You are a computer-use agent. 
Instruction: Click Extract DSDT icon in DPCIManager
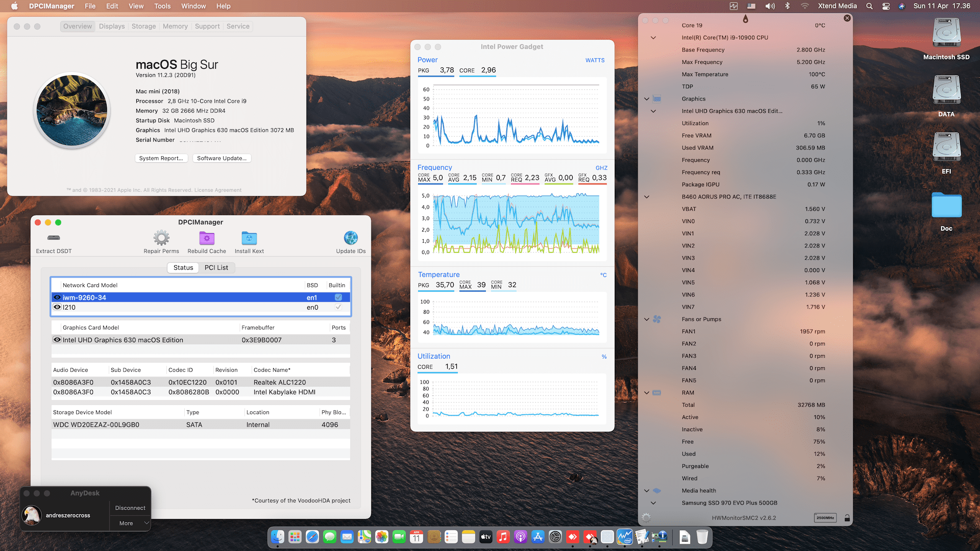coord(54,238)
